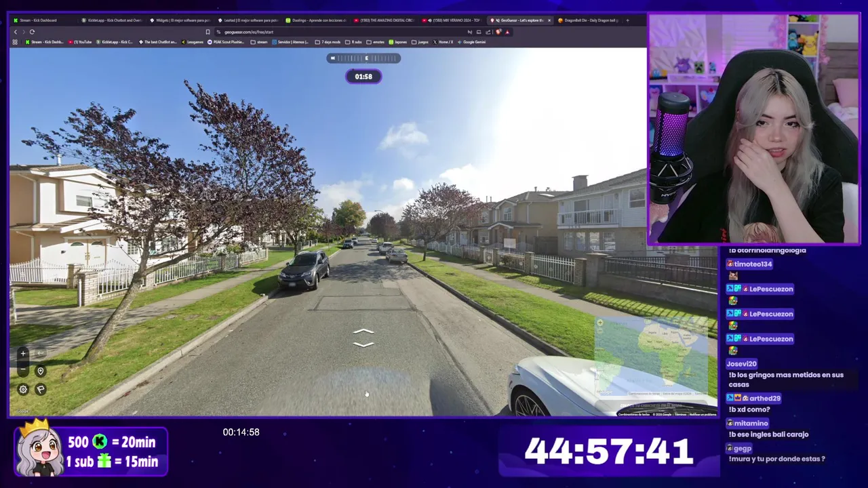
Task: Open the PEAK Scout Plushie bookmark
Action: click(x=226, y=42)
